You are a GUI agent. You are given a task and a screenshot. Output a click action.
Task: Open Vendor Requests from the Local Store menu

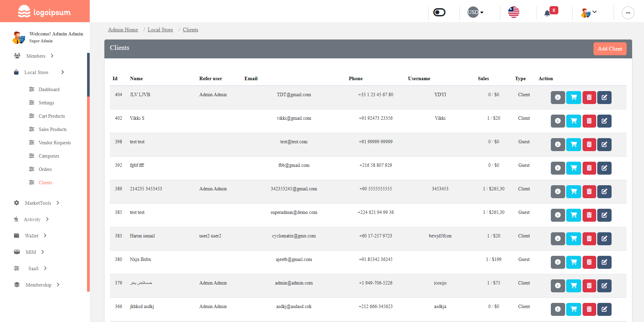pyautogui.click(x=55, y=143)
